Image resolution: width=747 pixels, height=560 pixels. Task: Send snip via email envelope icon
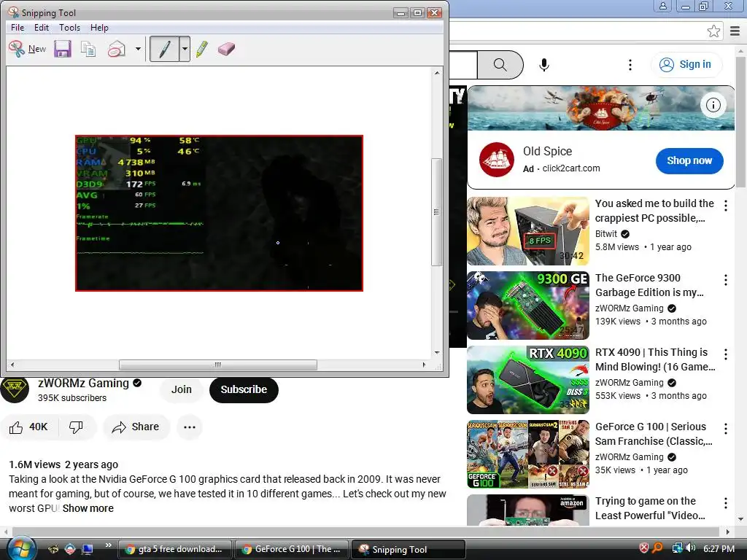pos(116,49)
